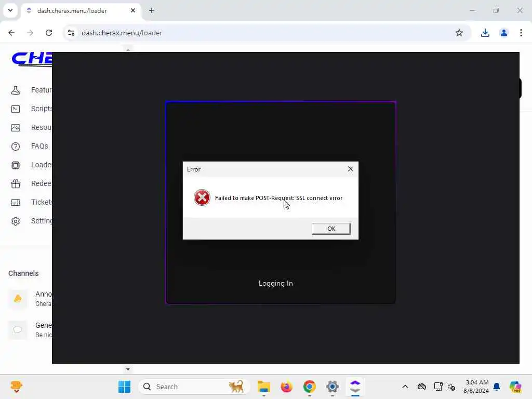Click the Logging In status text
The image size is (532, 399).
[275, 283]
